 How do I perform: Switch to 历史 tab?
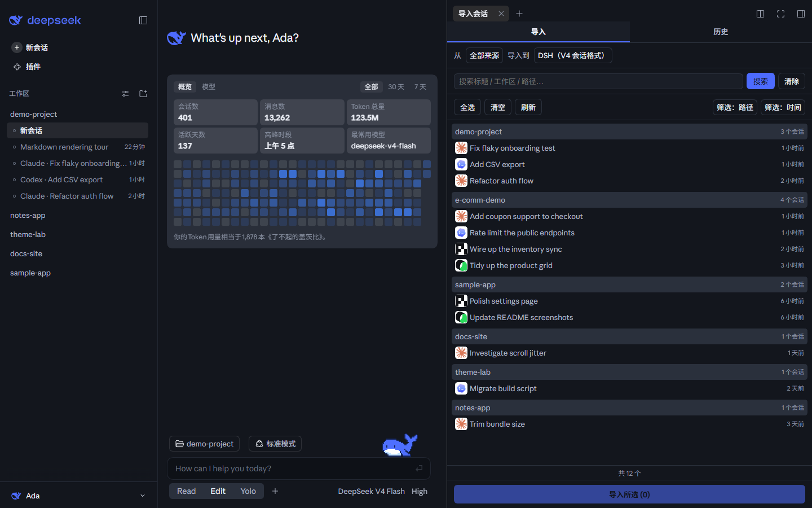click(721, 32)
